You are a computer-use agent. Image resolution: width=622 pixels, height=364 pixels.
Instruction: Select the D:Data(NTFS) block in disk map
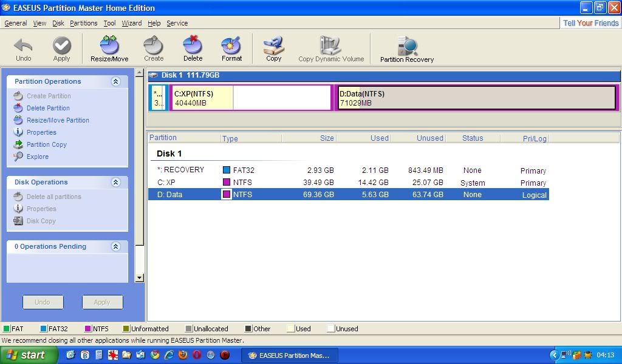[476, 98]
